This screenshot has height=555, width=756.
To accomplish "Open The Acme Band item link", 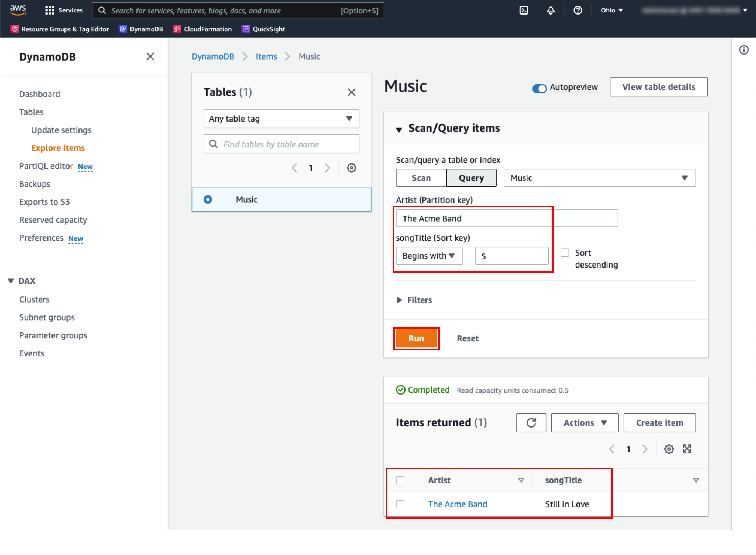I will tap(458, 504).
